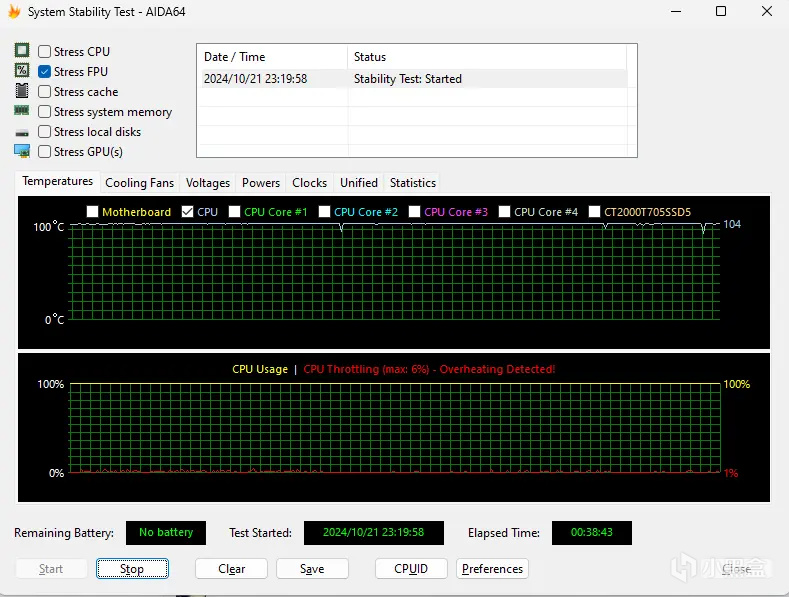Select the 2024/10/21 23:19:58 log date cell
The image size is (789, 597).
(256, 79)
